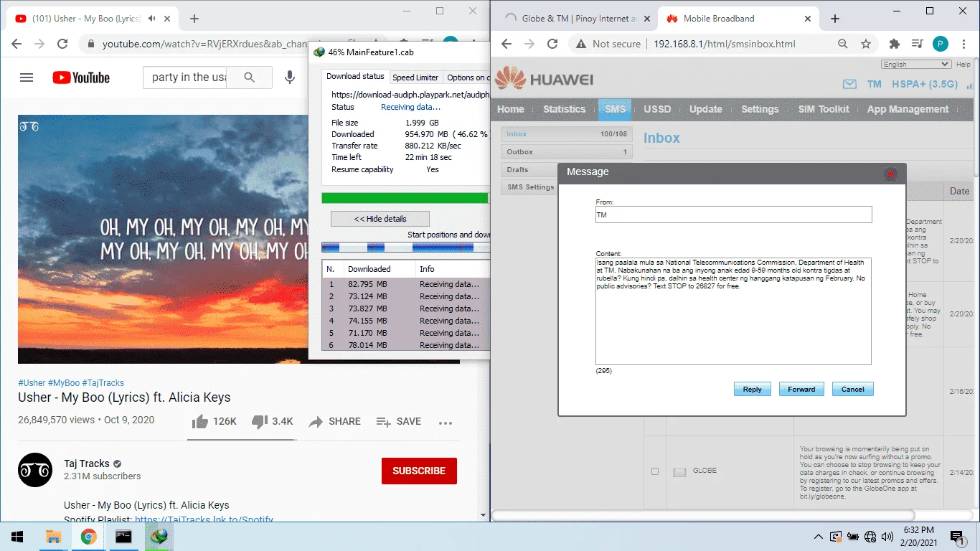Go to YouTube home via the logo
Screen dimensions: 980x551
pos(81,77)
